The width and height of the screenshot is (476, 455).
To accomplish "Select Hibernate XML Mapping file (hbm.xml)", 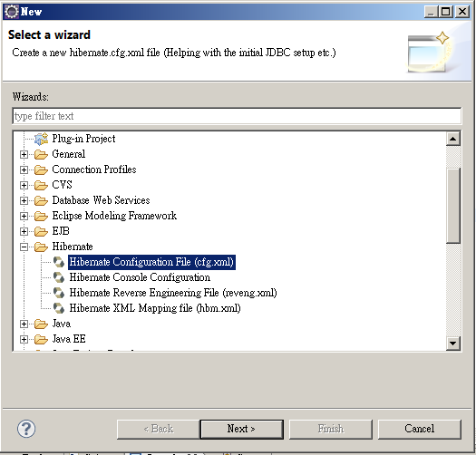I will click(x=155, y=308).
